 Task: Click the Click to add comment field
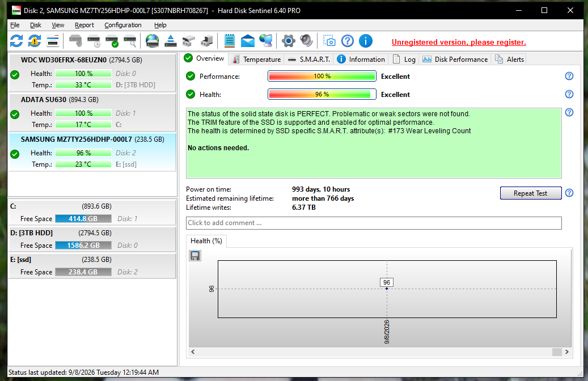pos(374,223)
